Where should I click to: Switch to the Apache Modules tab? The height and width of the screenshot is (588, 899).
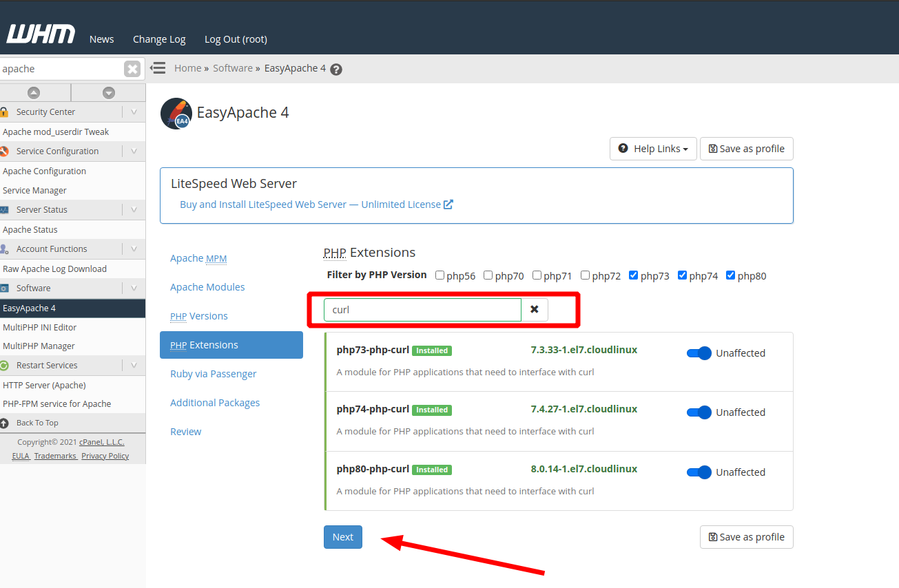coord(207,287)
